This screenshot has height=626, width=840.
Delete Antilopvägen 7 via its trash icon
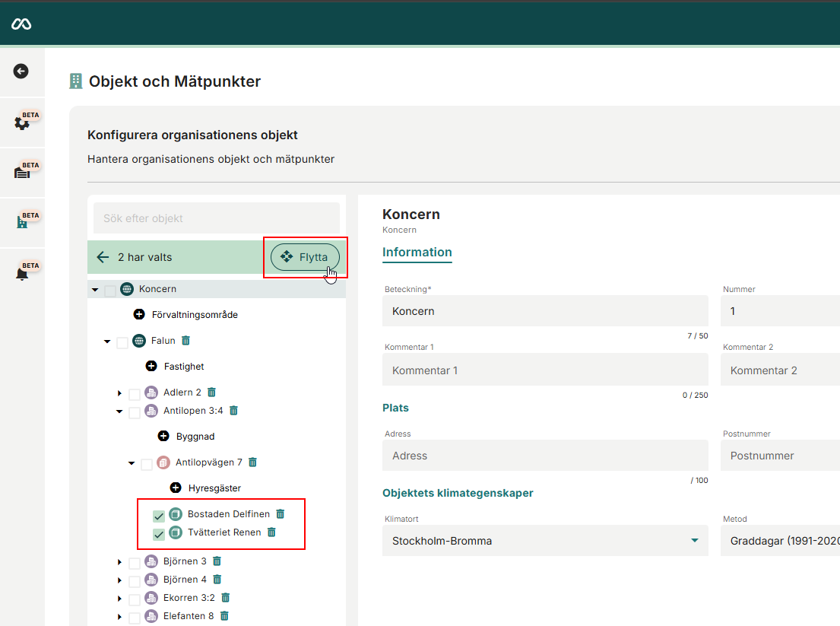(x=252, y=462)
